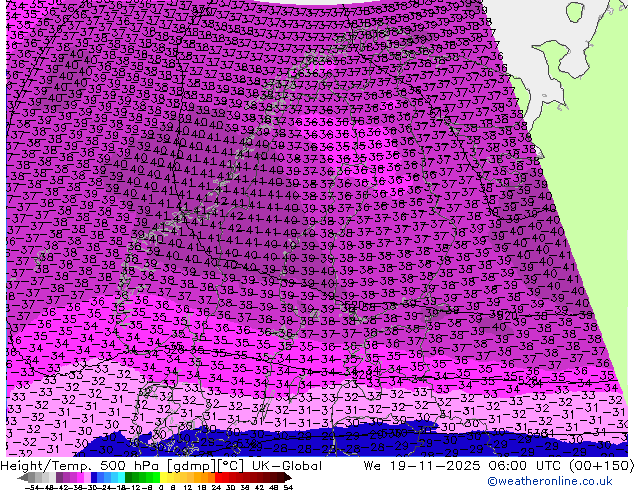Pick the green segment of temperature scale
This screenshot has width=634, height=490.
coord(135,477)
